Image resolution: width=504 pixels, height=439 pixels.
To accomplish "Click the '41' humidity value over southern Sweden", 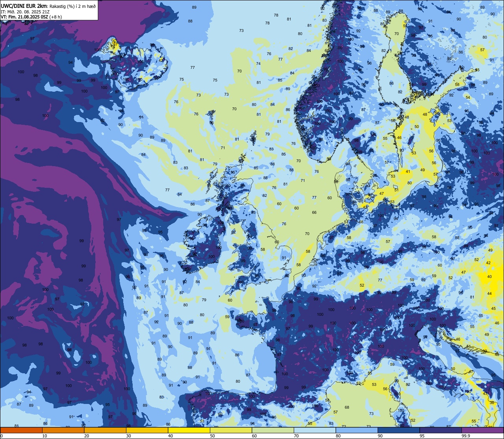I will click(408, 172).
